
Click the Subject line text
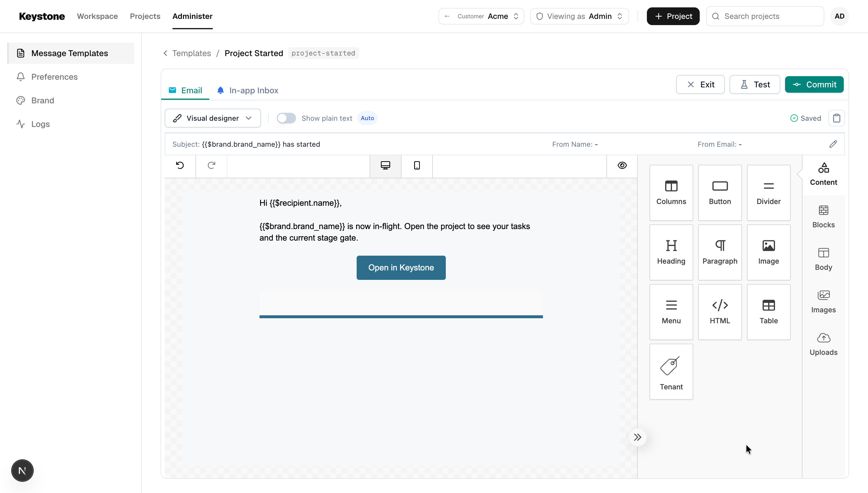[246, 144]
